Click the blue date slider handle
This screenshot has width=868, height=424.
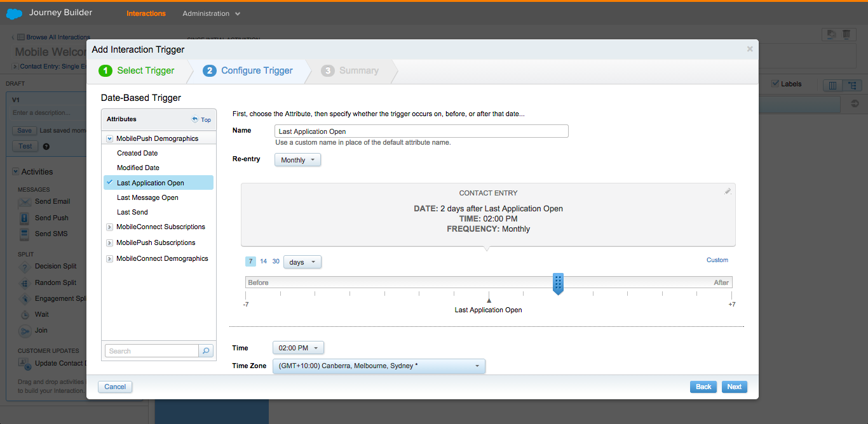tap(558, 283)
